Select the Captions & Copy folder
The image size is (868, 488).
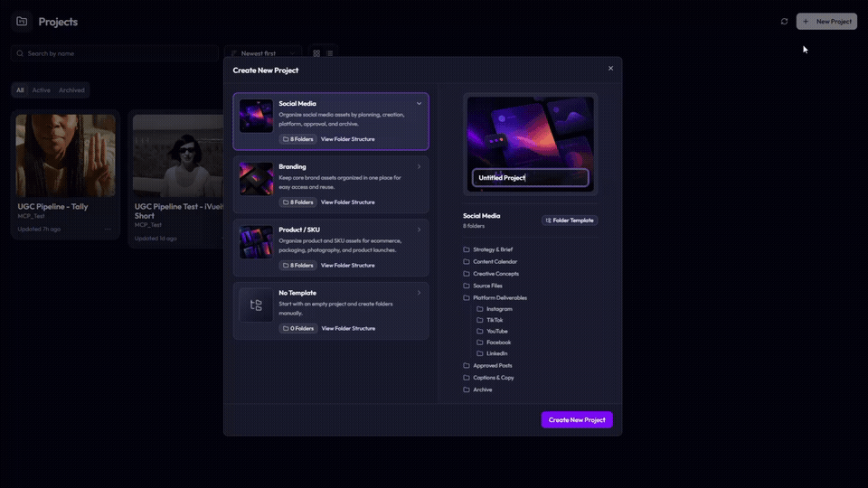pyautogui.click(x=489, y=378)
